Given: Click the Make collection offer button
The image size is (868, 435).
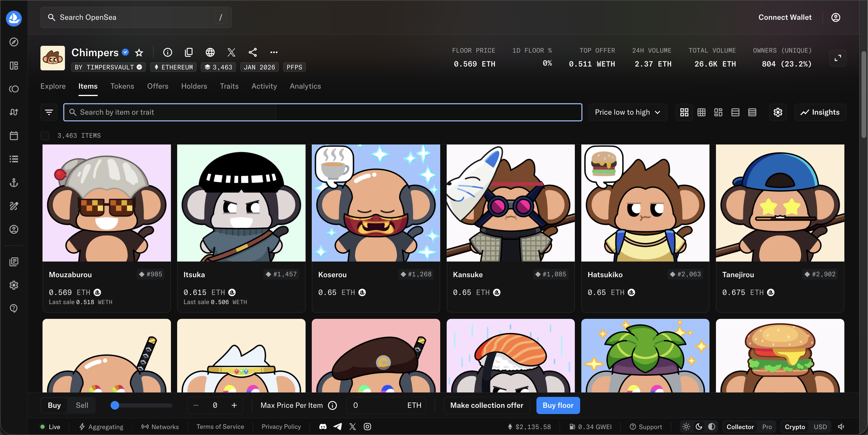Looking at the screenshot, I should [x=487, y=405].
